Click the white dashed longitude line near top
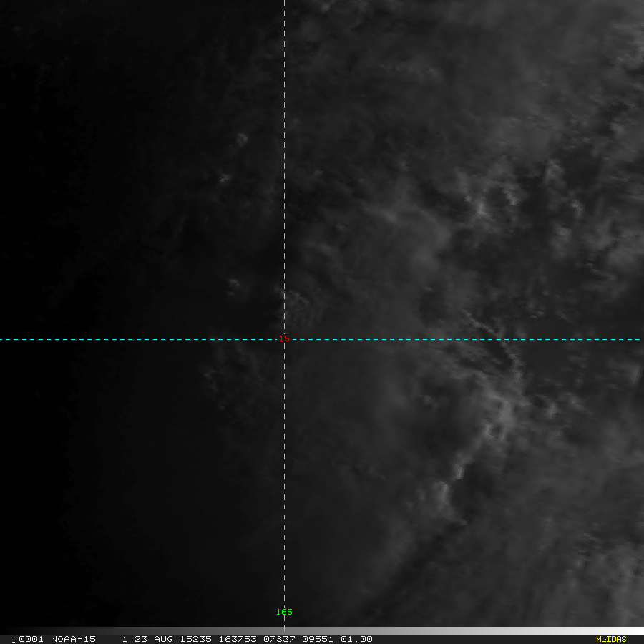644x644 pixels. (284, 43)
